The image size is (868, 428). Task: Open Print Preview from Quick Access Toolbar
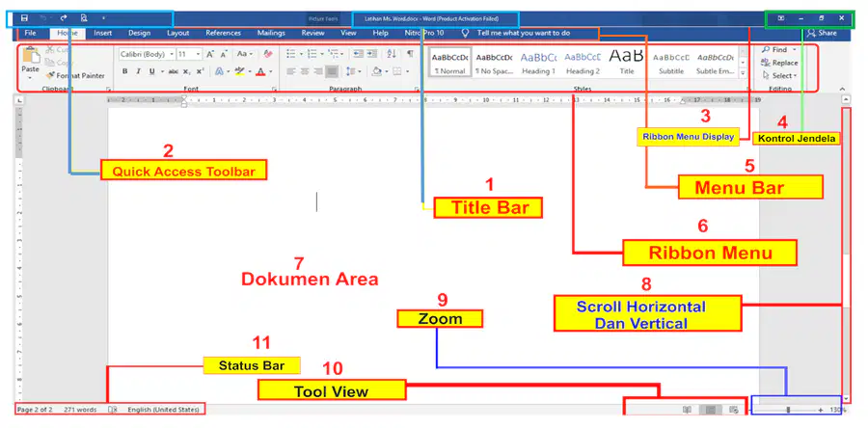pos(84,18)
